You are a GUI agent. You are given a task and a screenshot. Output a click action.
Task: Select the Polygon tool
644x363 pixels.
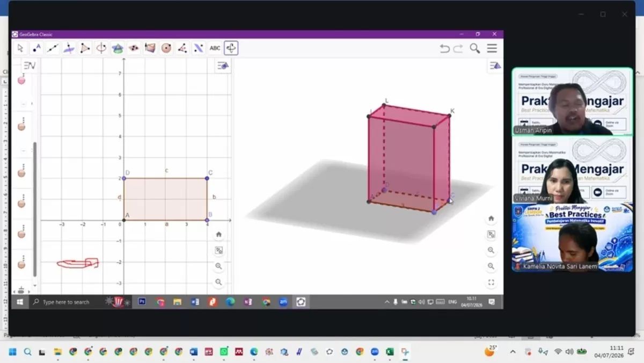(x=85, y=48)
